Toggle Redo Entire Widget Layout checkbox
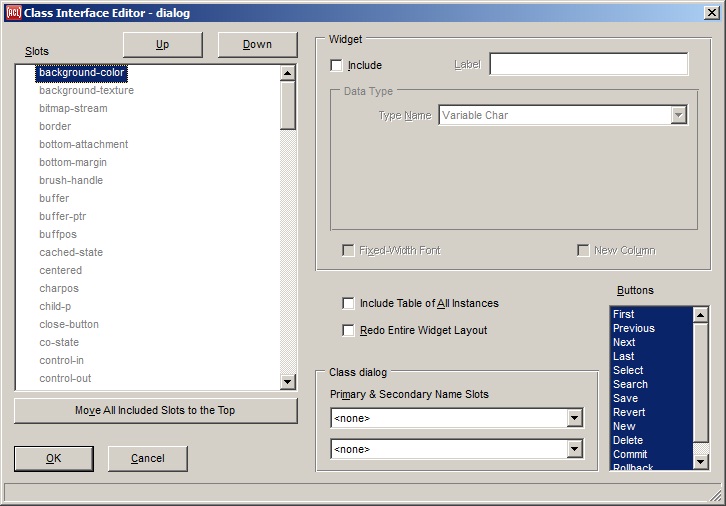The width and height of the screenshot is (726, 506). click(349, 330)
